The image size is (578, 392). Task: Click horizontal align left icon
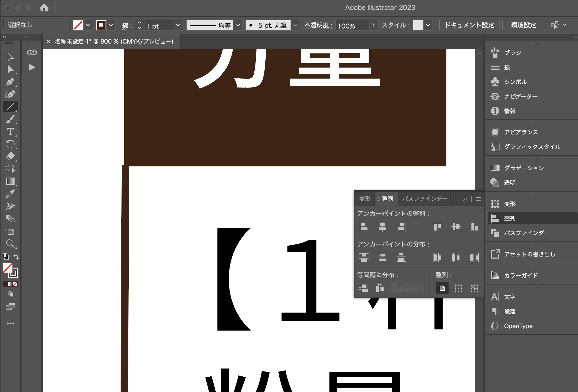(x=363, y=227)
